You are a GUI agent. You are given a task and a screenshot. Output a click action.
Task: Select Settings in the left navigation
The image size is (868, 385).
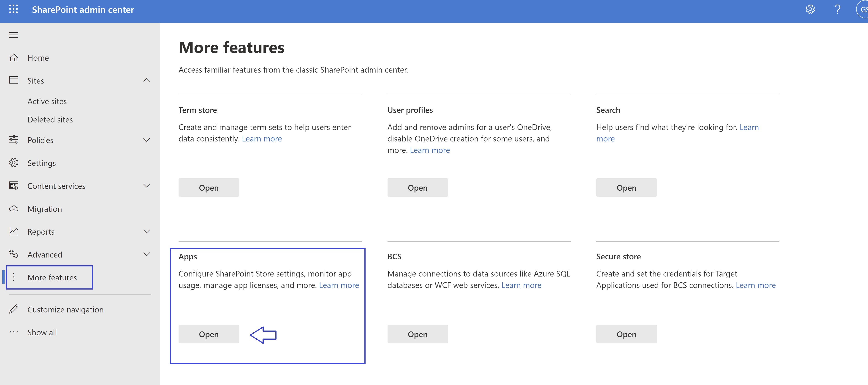pyautogui.click(x=42, y=163)
